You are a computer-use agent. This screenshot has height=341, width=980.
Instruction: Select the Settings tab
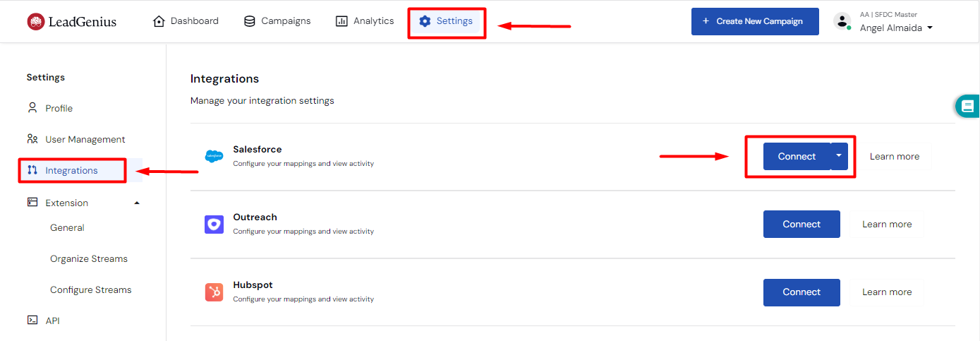click(x=447, y=21)
